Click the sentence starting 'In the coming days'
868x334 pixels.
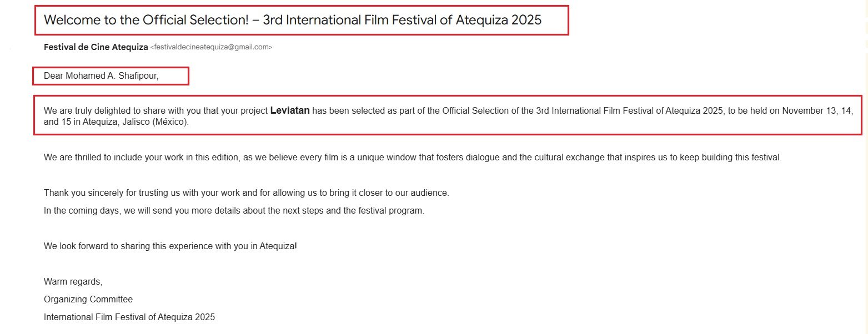tap(234, 211)
